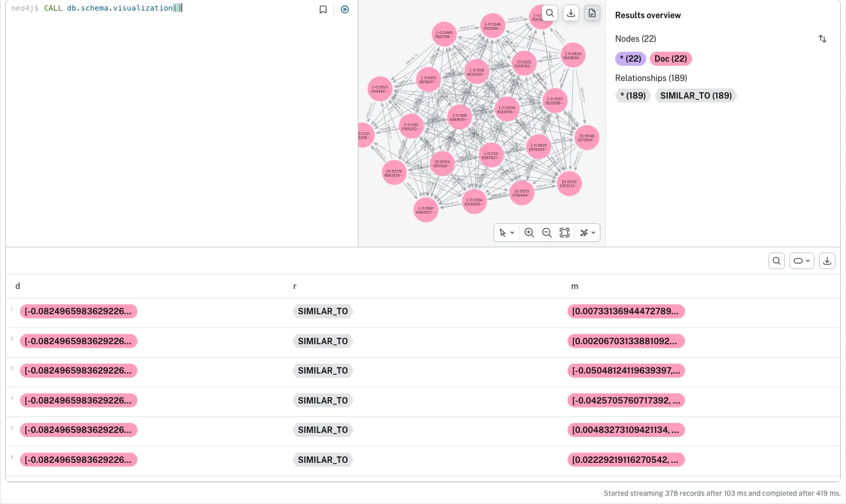Click SIMILAR_TO chip in row 3
The width and height of the screenshot is (846, 504).
coord(323,371)
